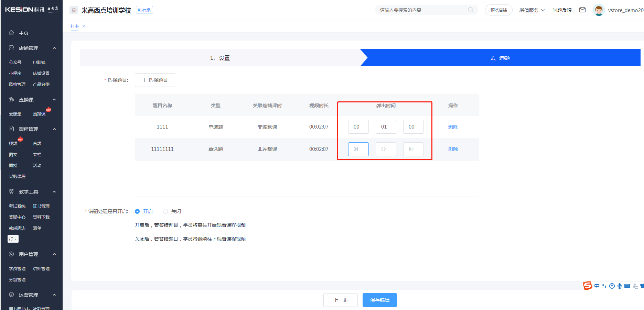
Task: Close the 打卡 tab with the X
Action: (x=84, y=26)
